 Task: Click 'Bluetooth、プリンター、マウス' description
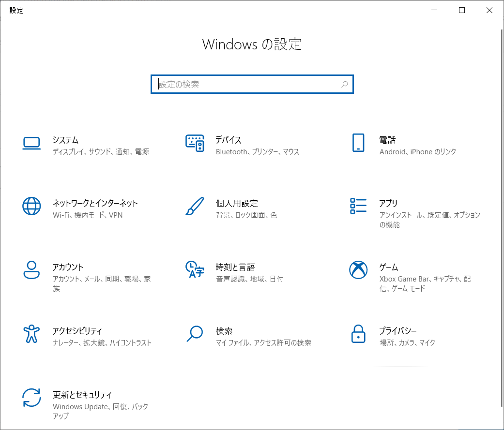click(x=258, y=151)
